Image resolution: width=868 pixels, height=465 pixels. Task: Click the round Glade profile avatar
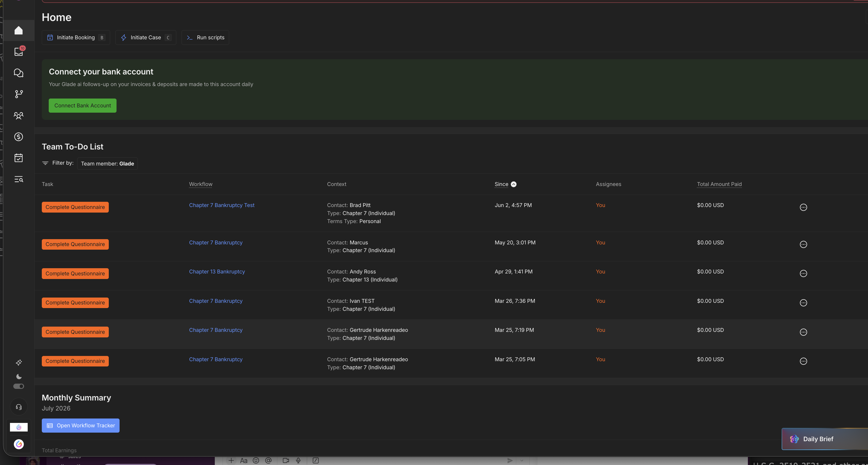[19, 444]
